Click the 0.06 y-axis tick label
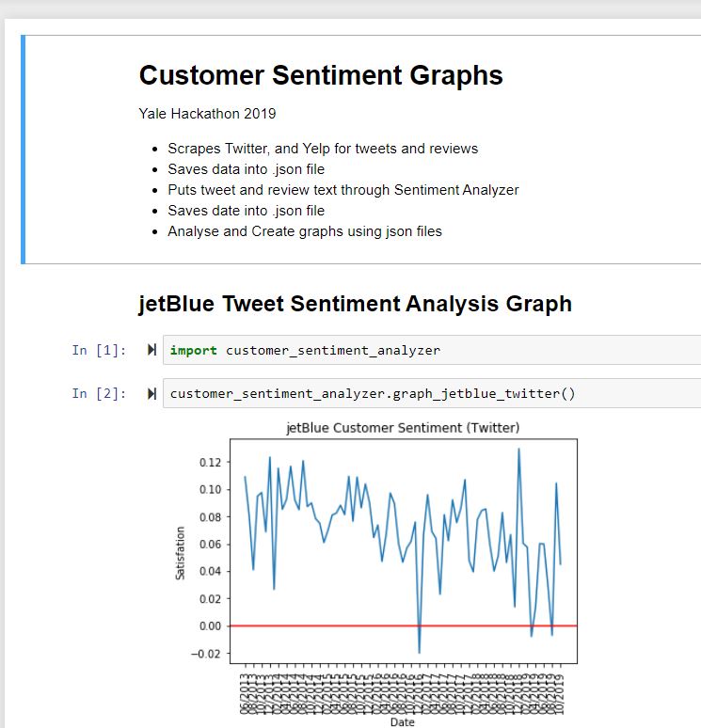This screenshot has width=701, height=728. point(211,545)
